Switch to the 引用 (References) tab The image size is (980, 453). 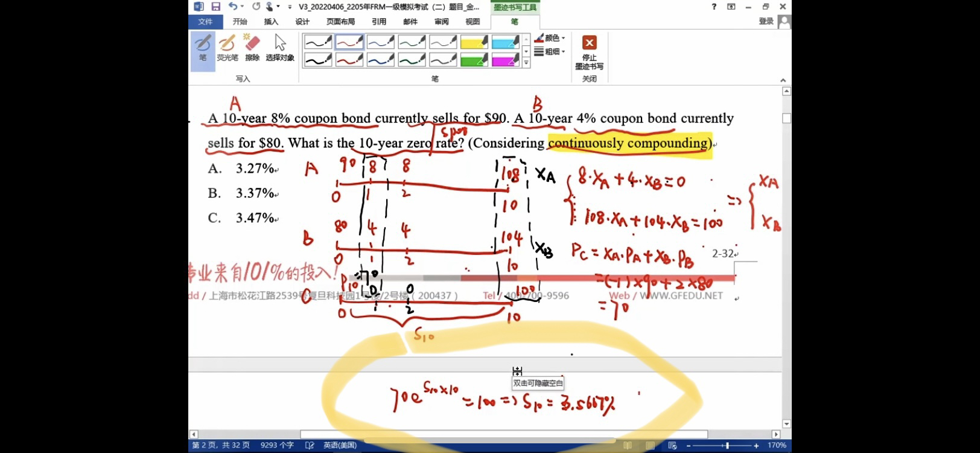pos(379,22)
